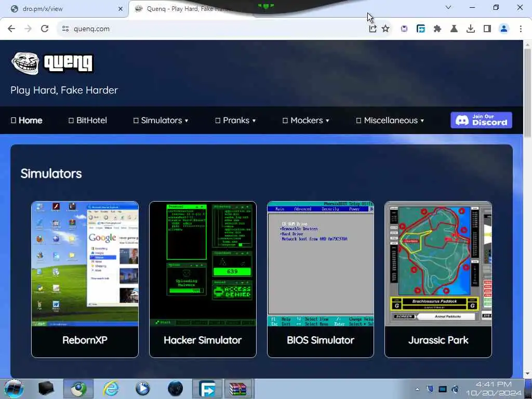
Task: Open the extensions puzzle icon
Action: click(x=437, y=29)
